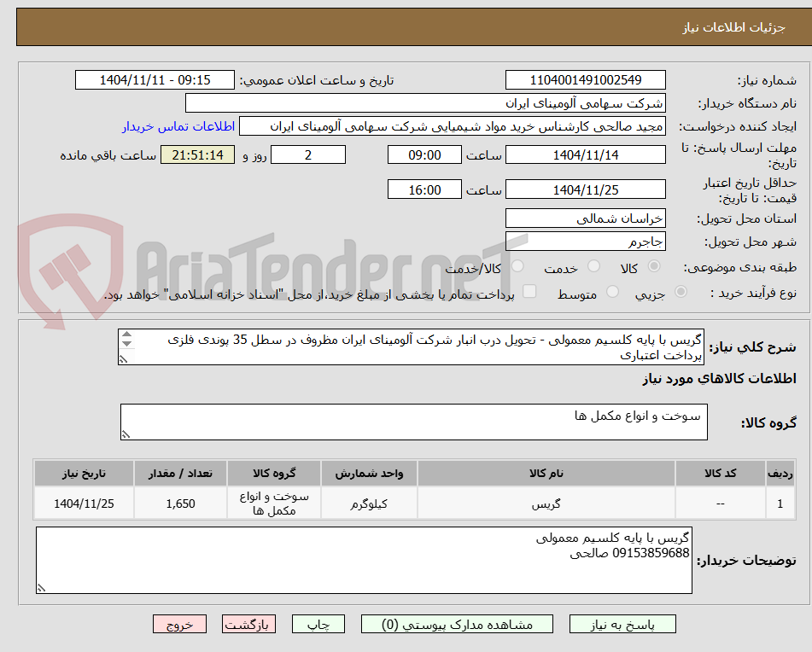812x652 pixels.
Task: Select the کالا/خدمت radio button
Action: tap(517, 266)
